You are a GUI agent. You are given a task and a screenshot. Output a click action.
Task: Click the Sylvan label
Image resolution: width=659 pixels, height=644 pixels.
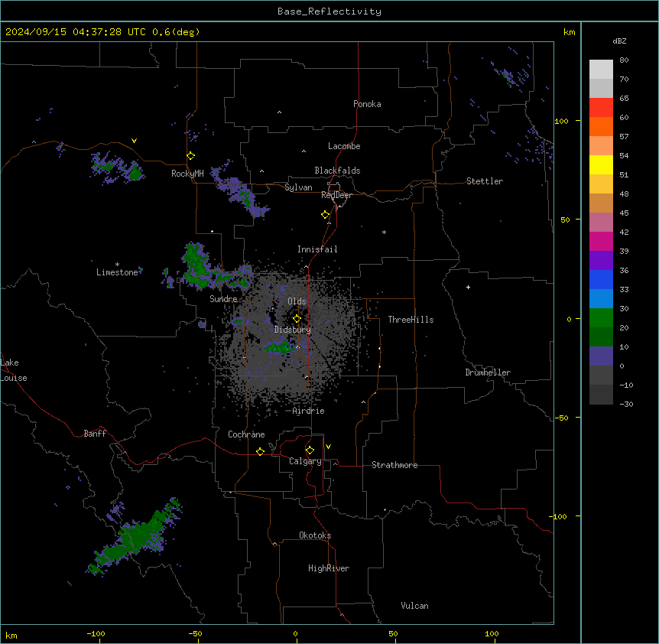coord(298,187)
